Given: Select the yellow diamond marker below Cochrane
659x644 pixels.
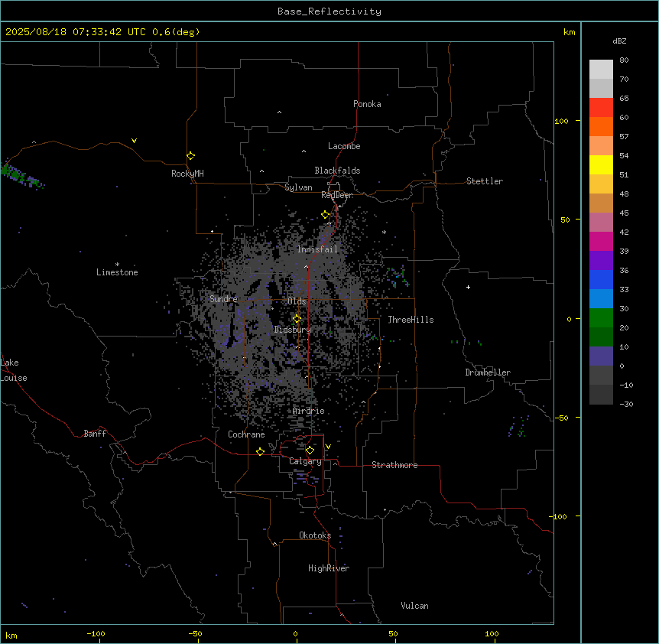Looking at the screenshot, I should point(261,451).
